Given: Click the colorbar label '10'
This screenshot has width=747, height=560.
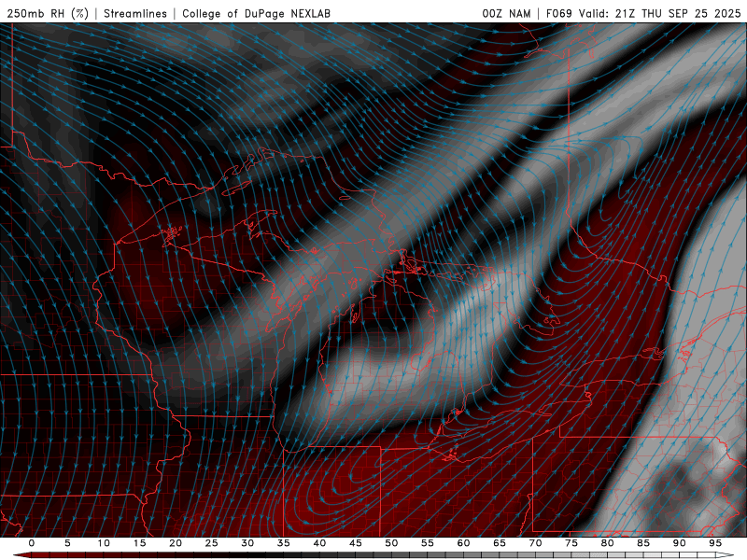Looking at the screenshot, I should pos(104,543).
